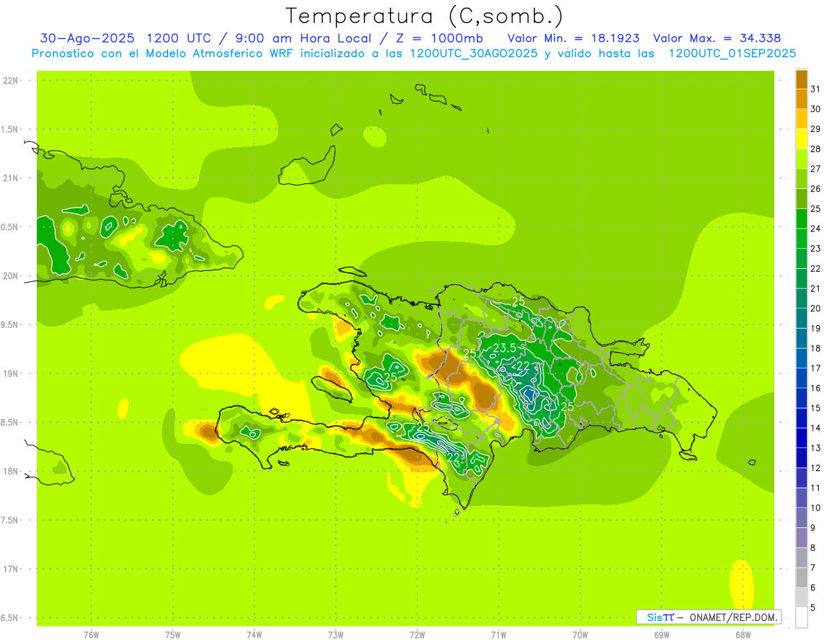This screenshot has width=834, height=644.
Task: Click the "30" value on the color scale
Action: [x=816, y=109]
